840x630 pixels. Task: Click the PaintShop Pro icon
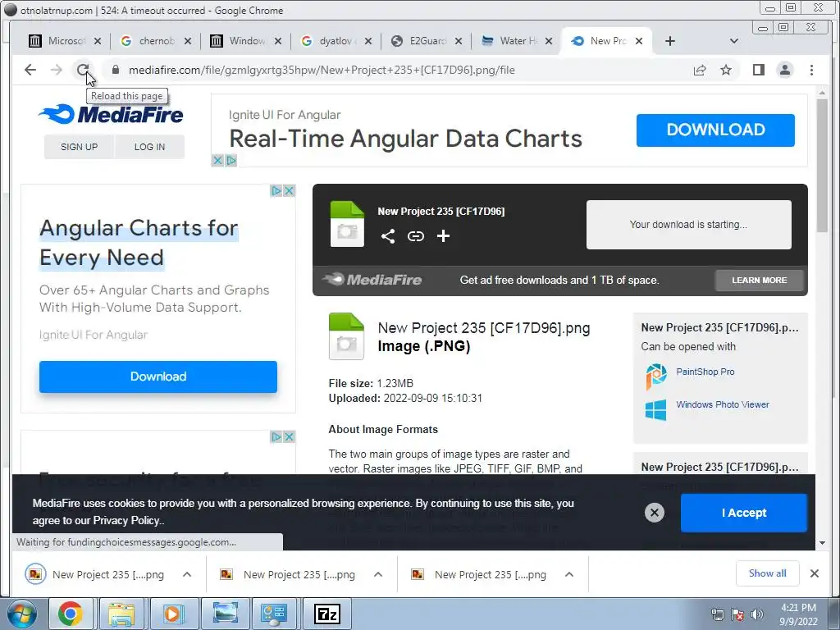(x=656, y=376)
